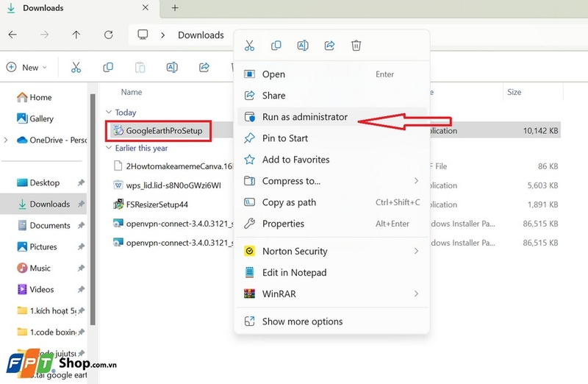Click the Cut icon in context menu
This screenshot has height=384, width=588.
pyautogui.click(x=250, y=46)
